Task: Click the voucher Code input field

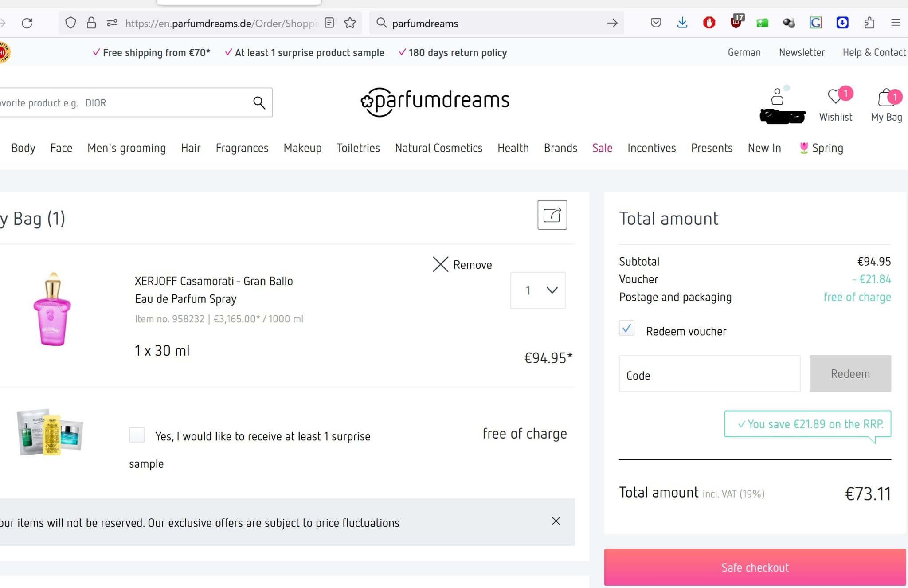Action: [x=709, y=374]
